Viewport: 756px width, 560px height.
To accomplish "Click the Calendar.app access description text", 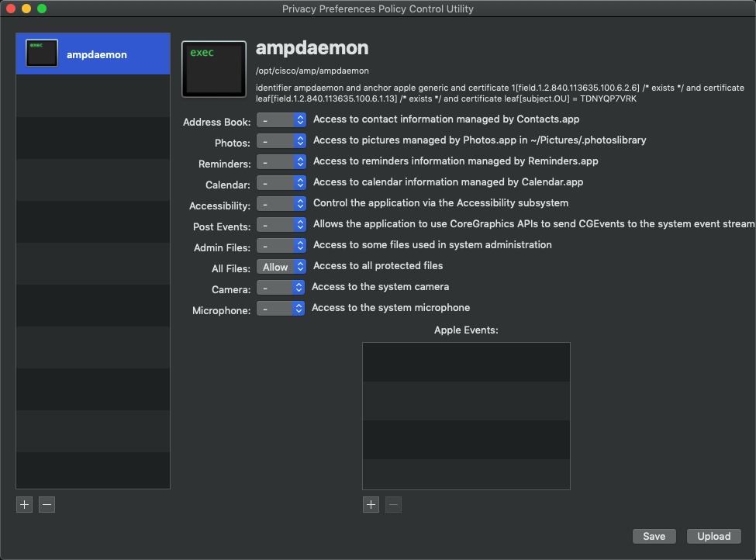I will point(448,181).
